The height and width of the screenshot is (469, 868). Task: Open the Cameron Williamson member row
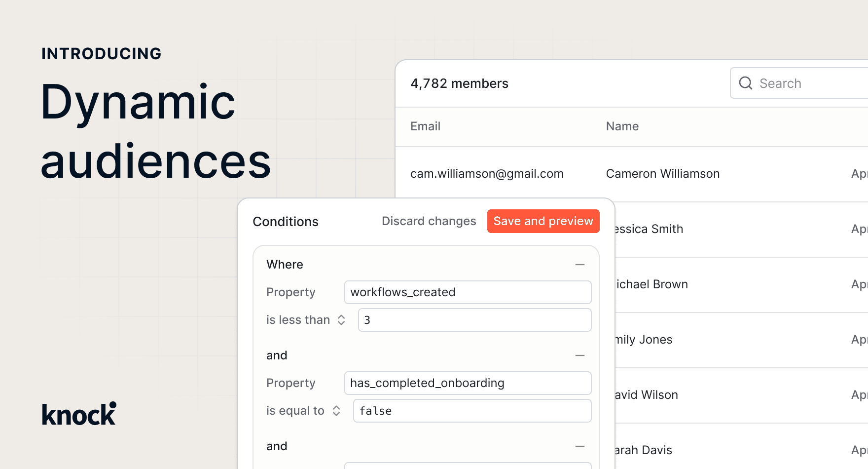pos(662,174)
